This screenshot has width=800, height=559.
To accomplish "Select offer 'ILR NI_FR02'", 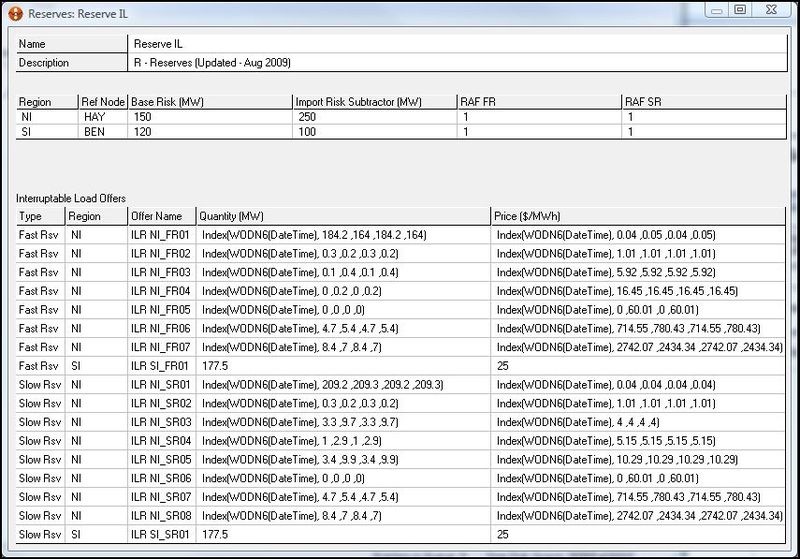I will point(162,253).
